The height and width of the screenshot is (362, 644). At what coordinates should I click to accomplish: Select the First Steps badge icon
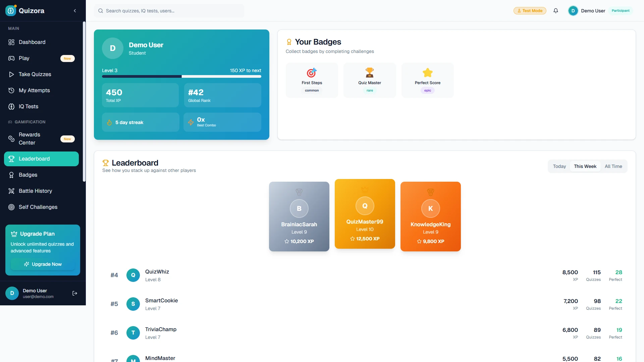click(312, 73)
